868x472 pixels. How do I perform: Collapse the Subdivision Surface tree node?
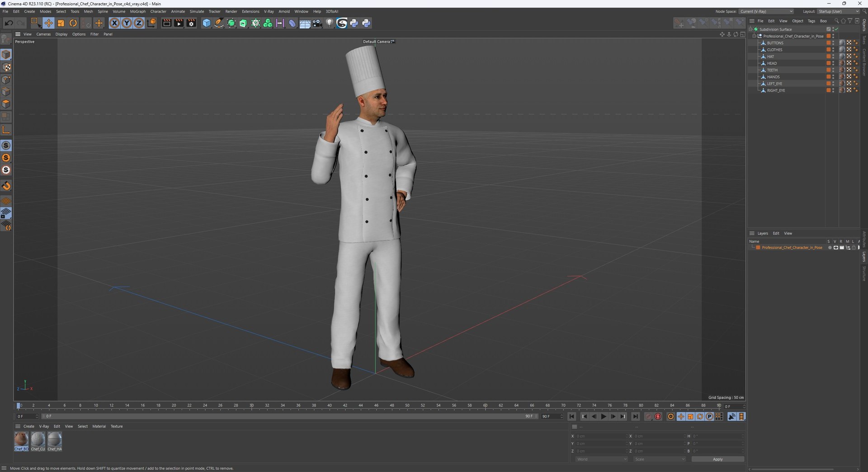coord(750,29)
